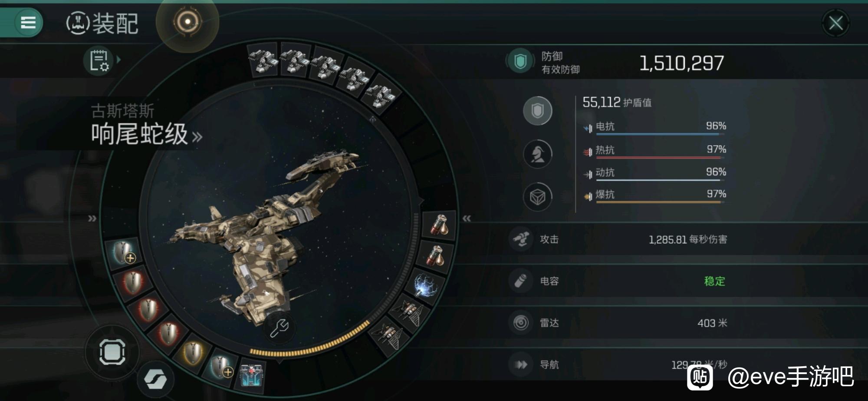This screenshot has height=401, width=868.
Task: Select the armor defense layer icon
Action: point(537,154)
